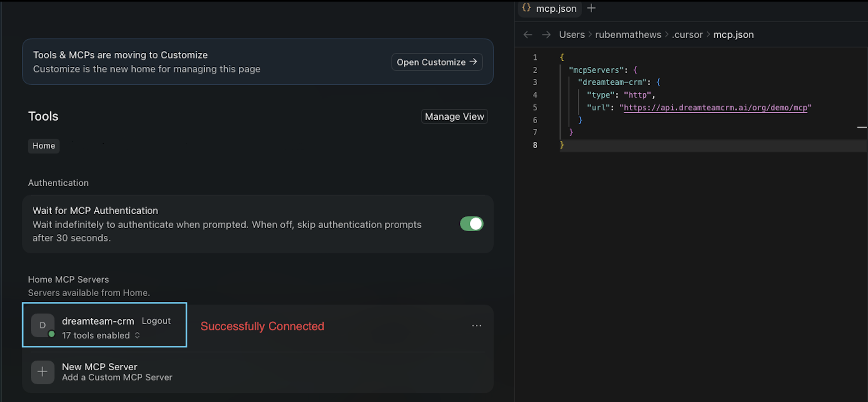Image resolution: width=868 pixels, height=402 pixels.
Task: Open a new editor tab with plus icon
Action: point(591,8)
